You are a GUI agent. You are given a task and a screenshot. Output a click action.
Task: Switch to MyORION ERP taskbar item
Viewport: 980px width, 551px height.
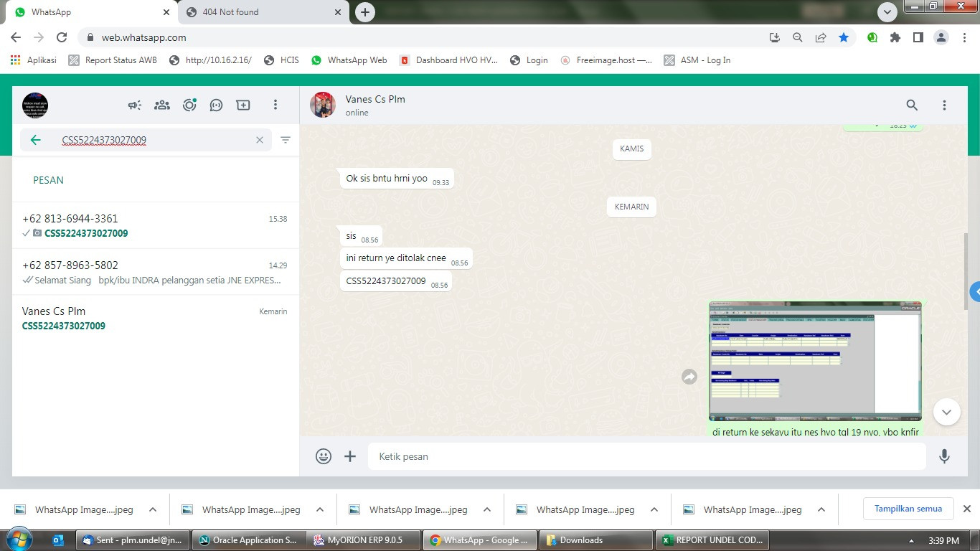(x=364, y=540)
